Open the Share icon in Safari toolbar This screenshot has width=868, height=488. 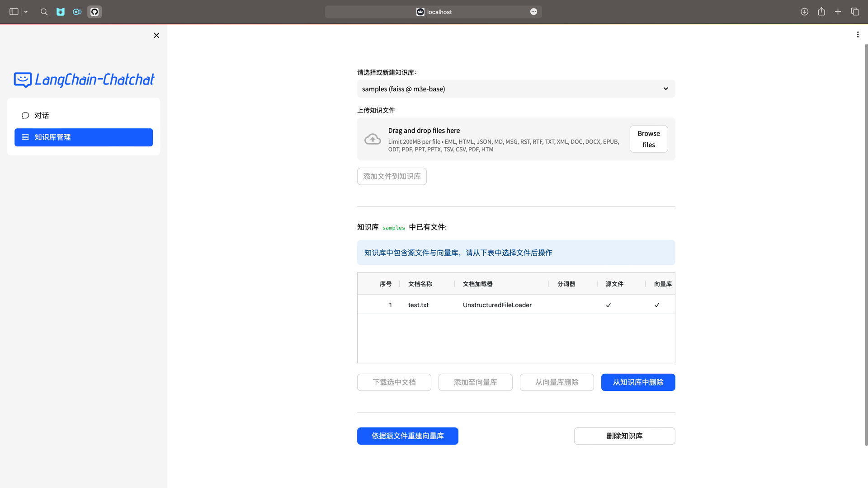(x=821, y=12)
